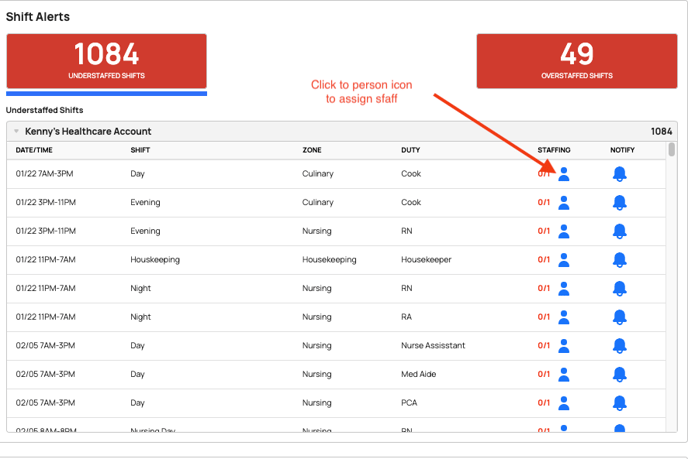This screenshot has width=688, height=459.
Task: Assign staff to 01/22 7AM-3PM Day Cook shift
Action: 564,174
